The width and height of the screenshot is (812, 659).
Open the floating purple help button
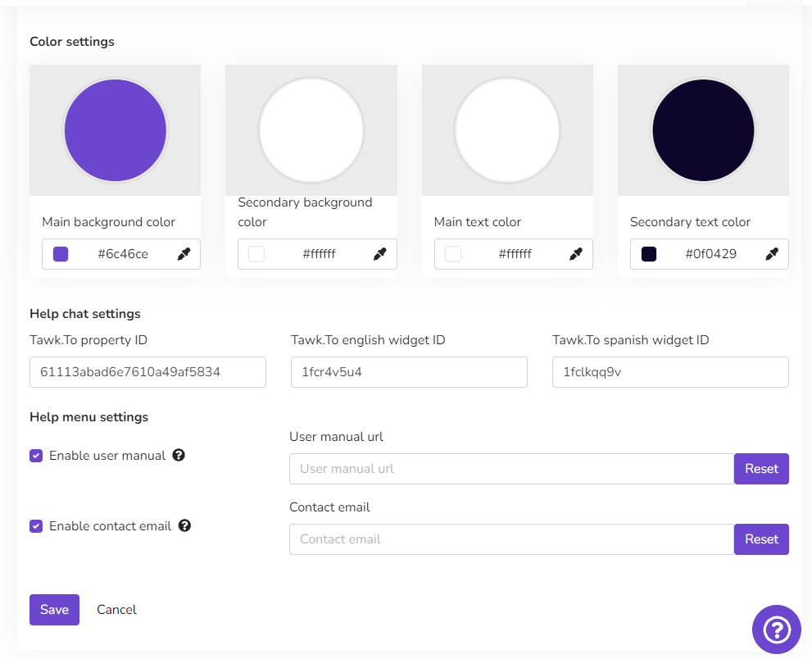point(776,629)
